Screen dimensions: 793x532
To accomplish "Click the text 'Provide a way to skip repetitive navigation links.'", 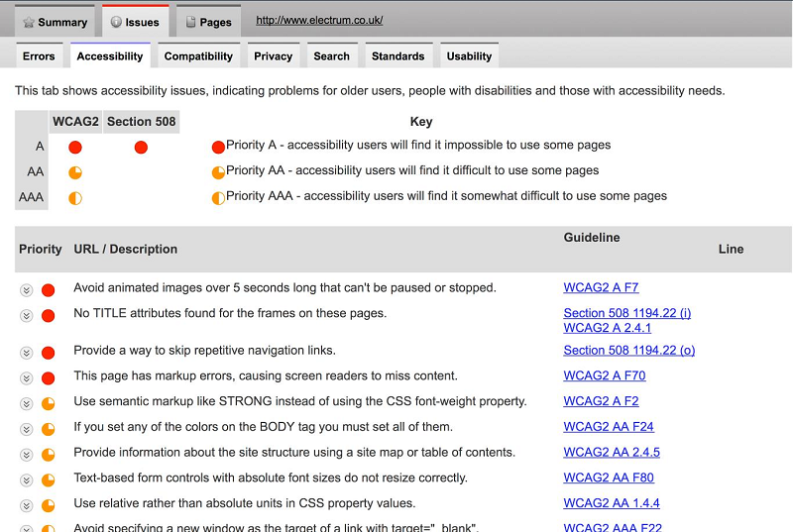I will point(205,350).
